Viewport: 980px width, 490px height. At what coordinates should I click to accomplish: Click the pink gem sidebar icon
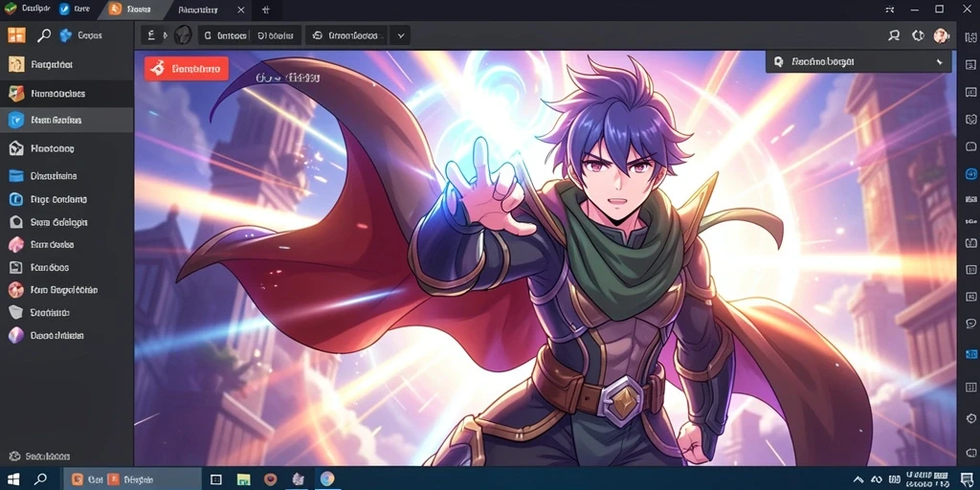coord(16,245)
